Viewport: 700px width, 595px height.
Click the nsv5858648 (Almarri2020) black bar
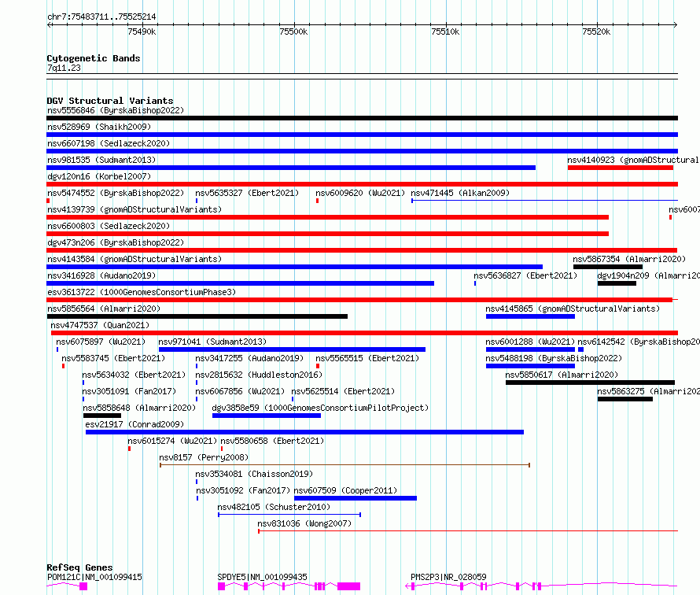pos(101,416)
